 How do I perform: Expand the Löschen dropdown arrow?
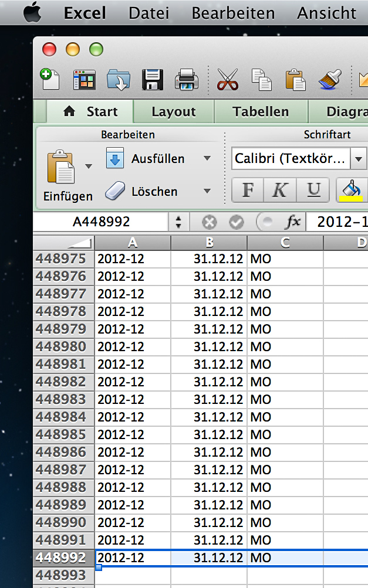point(207,191)
